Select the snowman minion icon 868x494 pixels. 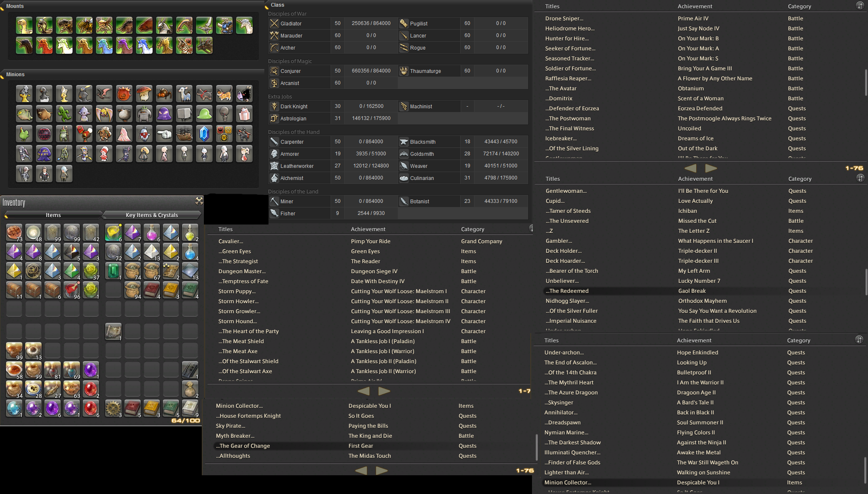tap(144, 134)
